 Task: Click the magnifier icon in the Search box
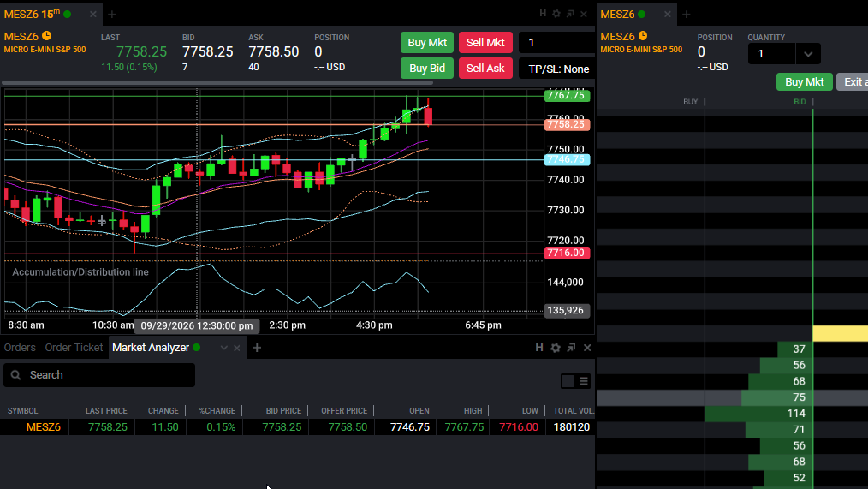coord(16,375)
